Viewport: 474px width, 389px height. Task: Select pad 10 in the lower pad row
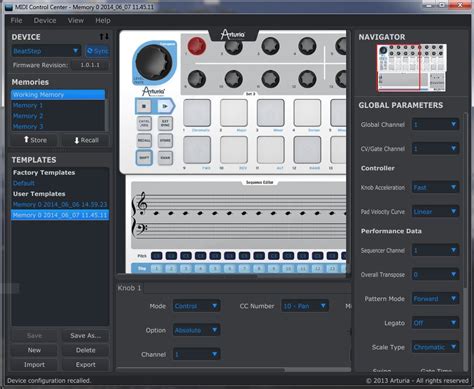[x=234, y=150]
